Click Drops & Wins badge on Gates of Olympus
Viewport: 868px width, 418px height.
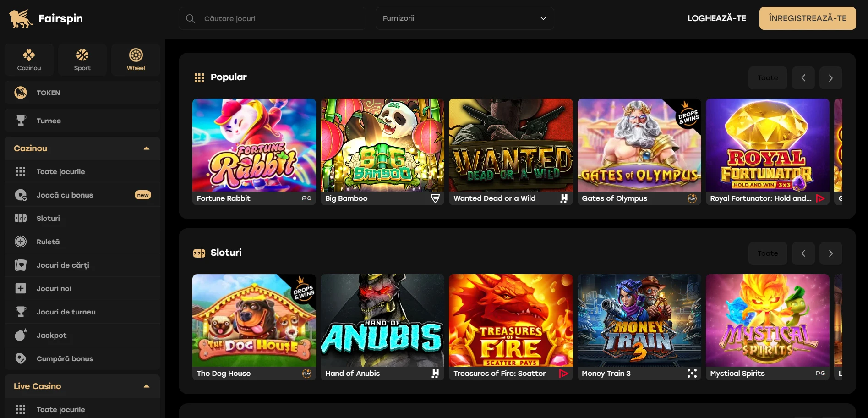point(688,115)
